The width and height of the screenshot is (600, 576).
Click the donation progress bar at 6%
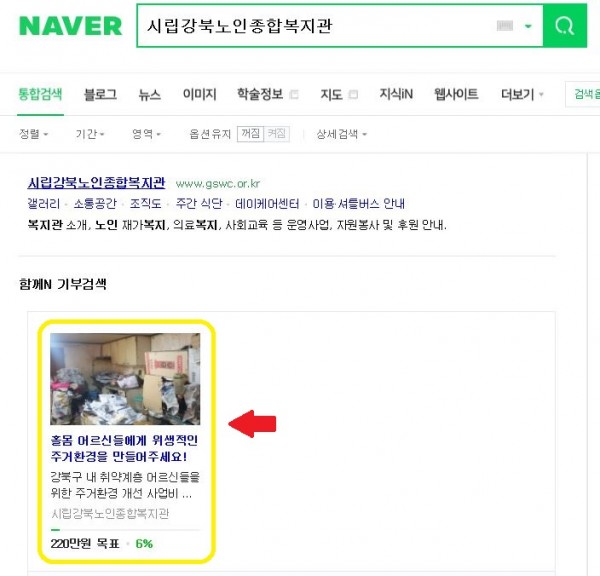(125, 530)
